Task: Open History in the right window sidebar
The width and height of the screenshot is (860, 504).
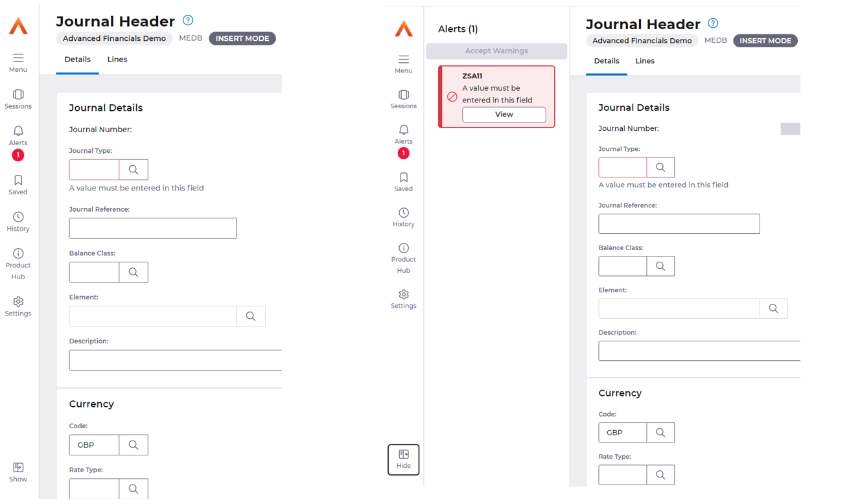Action: [404, 218]
